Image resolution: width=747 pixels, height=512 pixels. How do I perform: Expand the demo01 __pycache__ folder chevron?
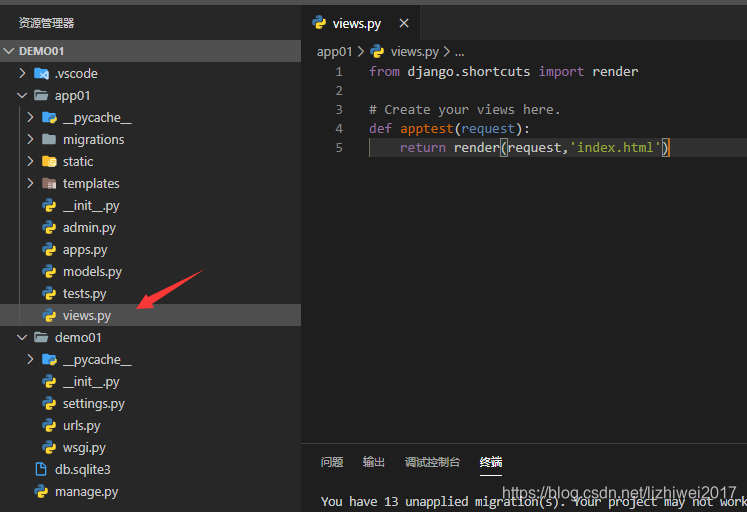[x=30, y=359]
